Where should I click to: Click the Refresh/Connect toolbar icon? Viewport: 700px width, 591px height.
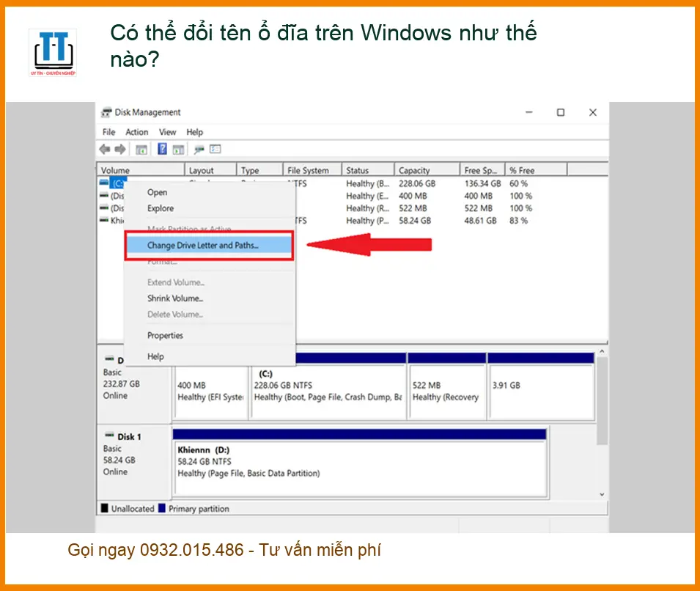pos(199,150)
